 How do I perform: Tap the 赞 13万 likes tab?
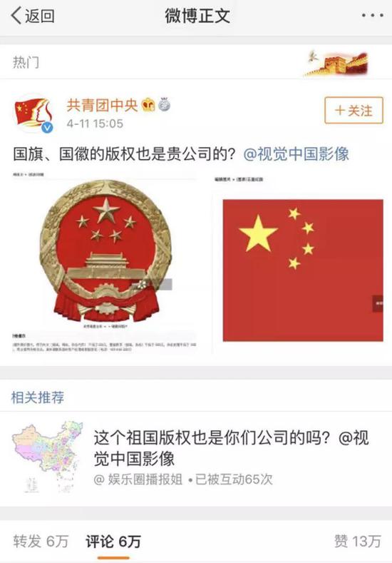358,541
